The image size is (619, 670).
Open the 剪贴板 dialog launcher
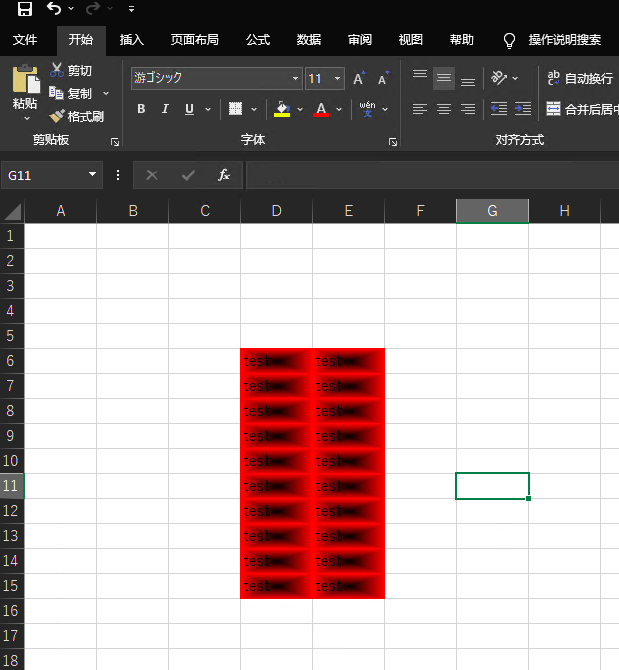pos(115,142)
